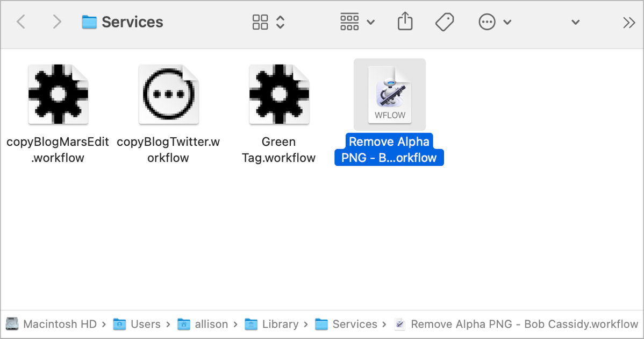The width and height of the screenshot is (644, 339).
Task: Click the Back navigation arrow
Action: 20,22
